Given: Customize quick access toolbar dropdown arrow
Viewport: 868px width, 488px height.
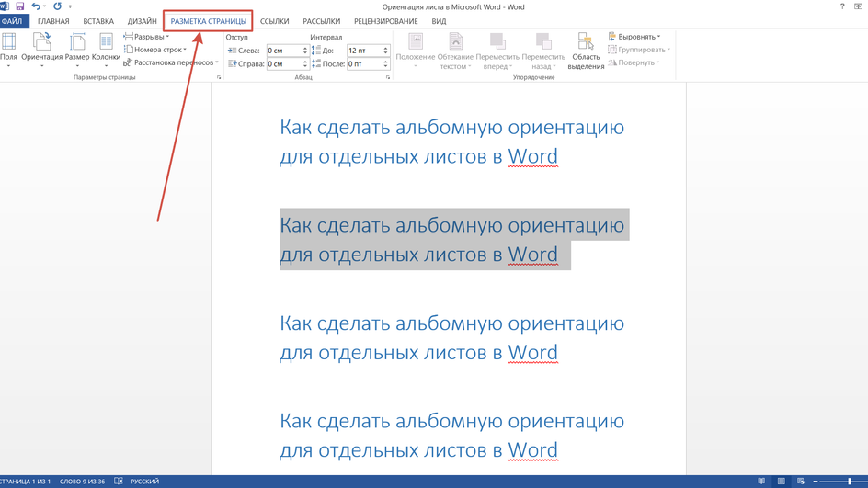Looking at the screenshot, I should click(70, 6).
